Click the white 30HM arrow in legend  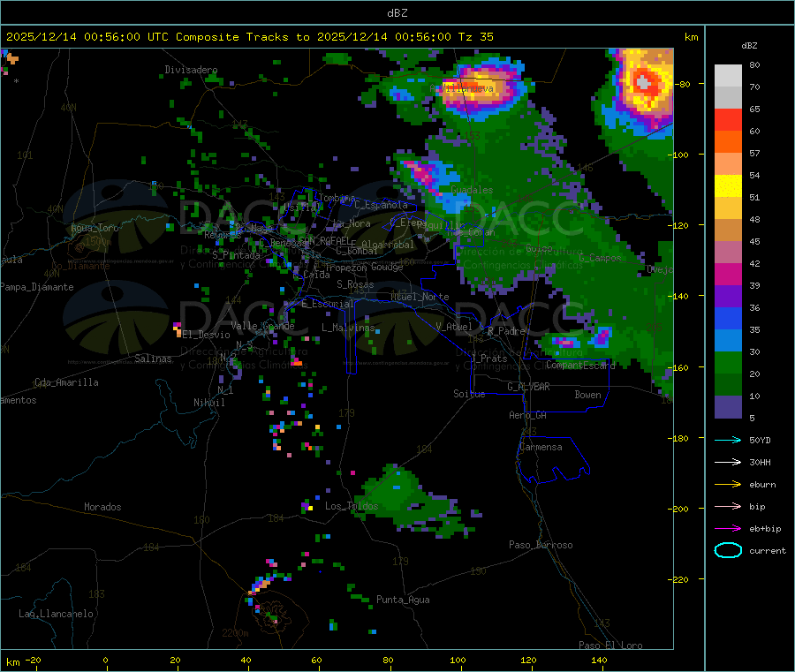click(728, 462)
